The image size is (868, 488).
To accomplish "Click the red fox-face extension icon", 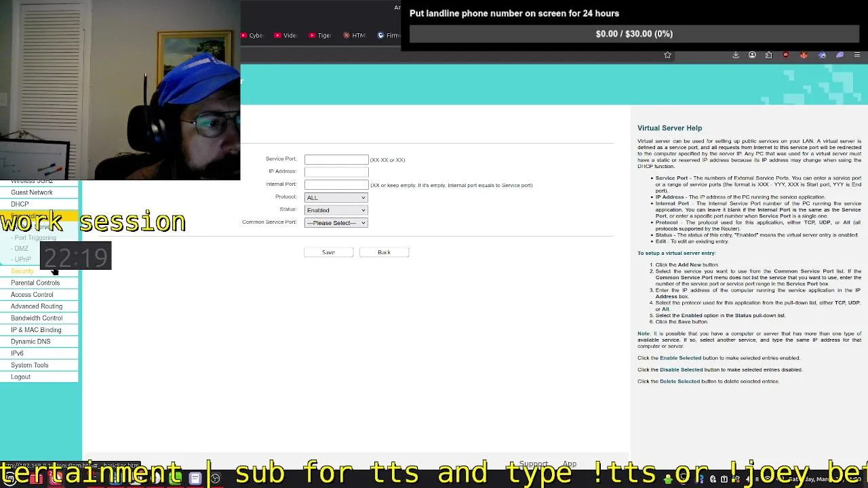I will point(804,55).
